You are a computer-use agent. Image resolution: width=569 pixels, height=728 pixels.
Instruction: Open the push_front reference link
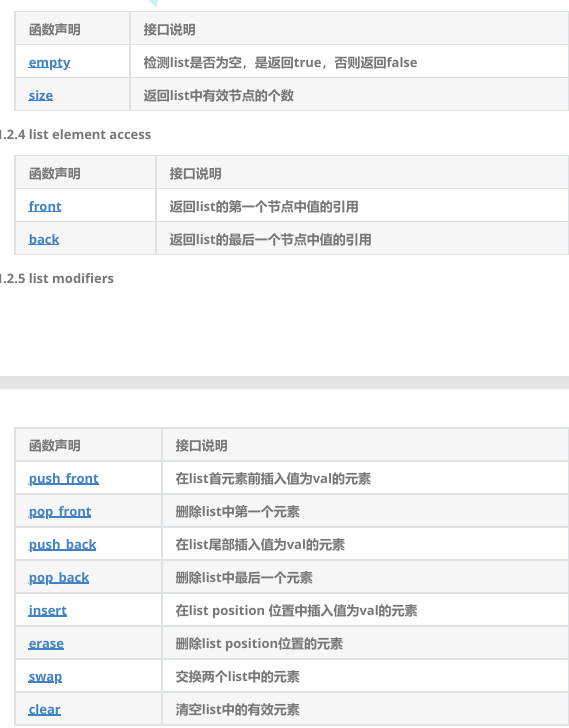pyautogui.click(x=64, y=478)
